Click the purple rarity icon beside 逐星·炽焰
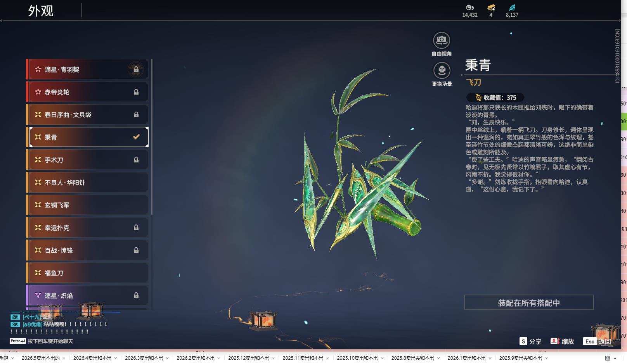 [38, 295]
